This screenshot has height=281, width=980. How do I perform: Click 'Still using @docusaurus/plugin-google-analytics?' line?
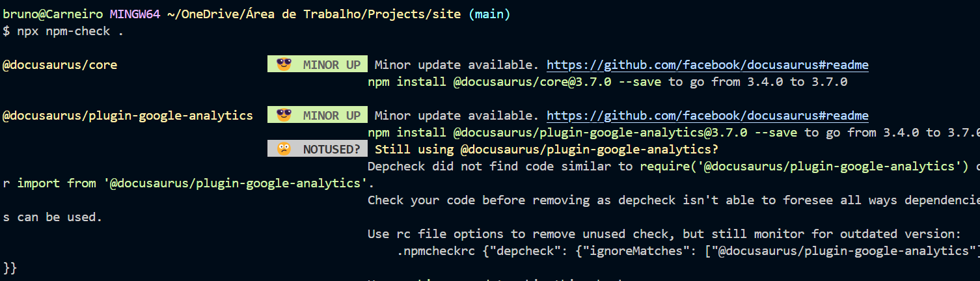(547, 150)
